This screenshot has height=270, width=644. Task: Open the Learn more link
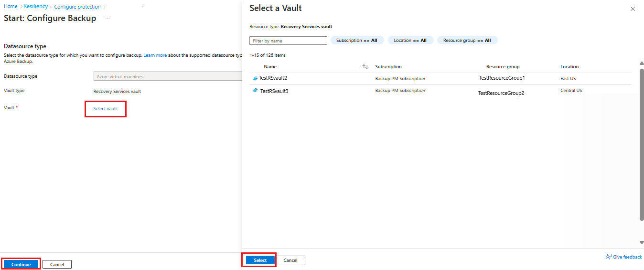[x=155, y=55]
